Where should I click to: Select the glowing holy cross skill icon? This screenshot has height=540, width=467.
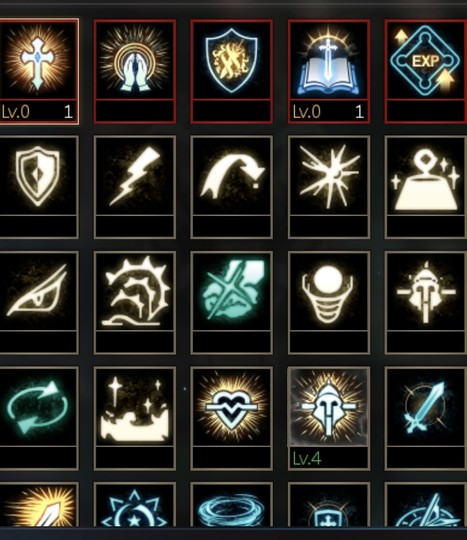pyautogui.click(x=37, y=61)
